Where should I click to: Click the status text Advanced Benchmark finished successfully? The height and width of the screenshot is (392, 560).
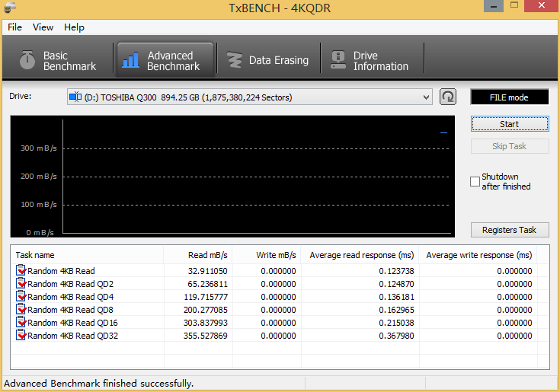[x=98, y=383]
